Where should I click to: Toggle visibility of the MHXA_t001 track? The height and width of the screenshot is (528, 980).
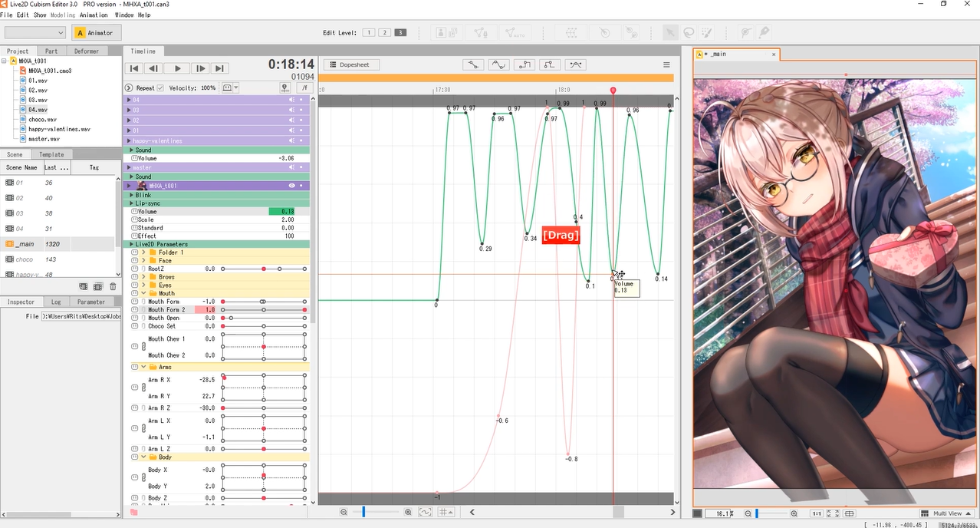[291, 186]
